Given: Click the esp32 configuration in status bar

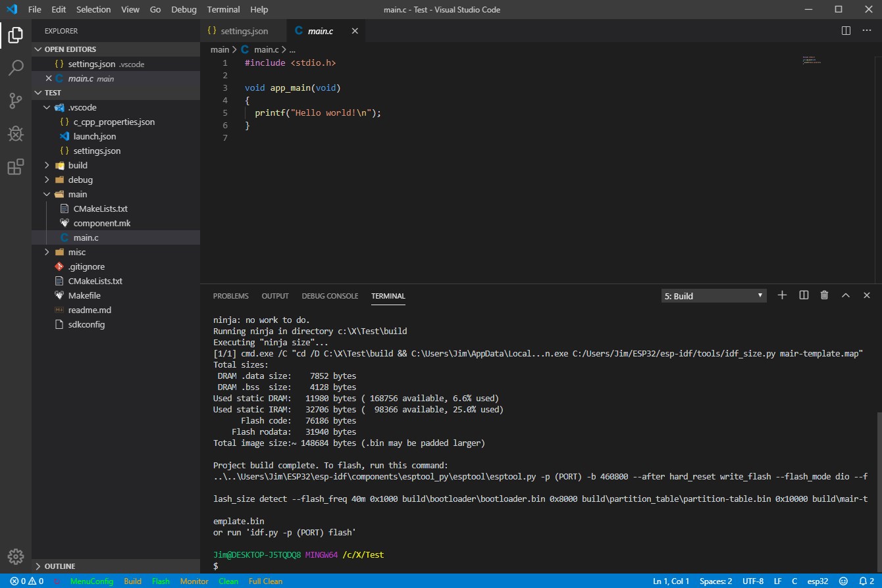Looking at the screenshot, I should coord(818,581).
